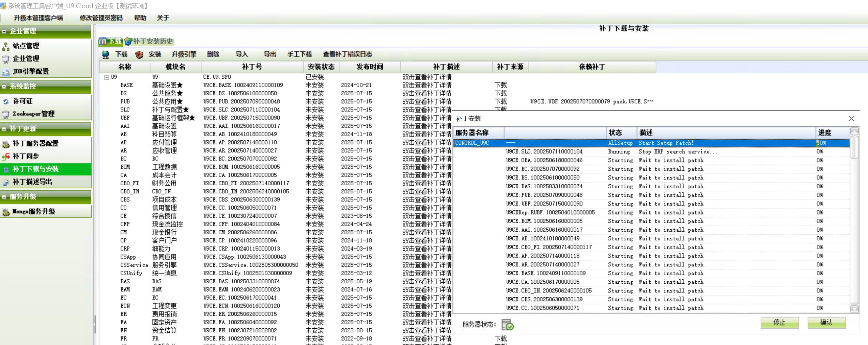This screenshot has width=868, height=345.
Task: Open the 修改管理员密码 menu
Action: click(x=101, y=18)
